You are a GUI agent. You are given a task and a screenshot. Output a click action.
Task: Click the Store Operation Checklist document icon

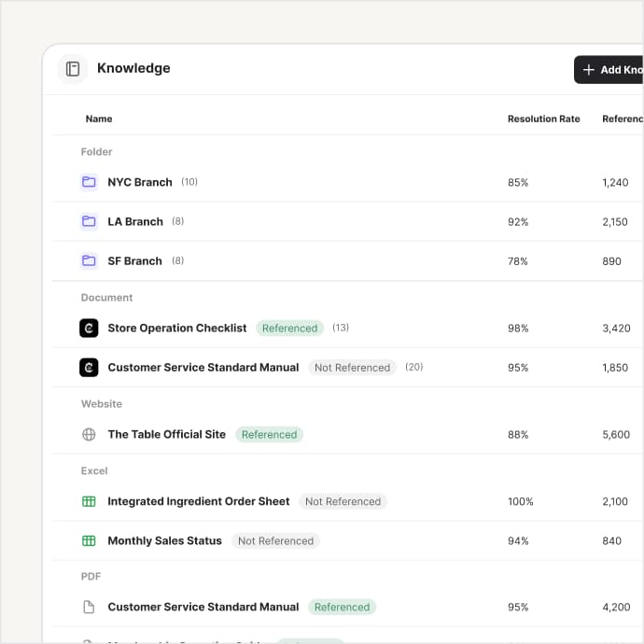coord(89,329)
